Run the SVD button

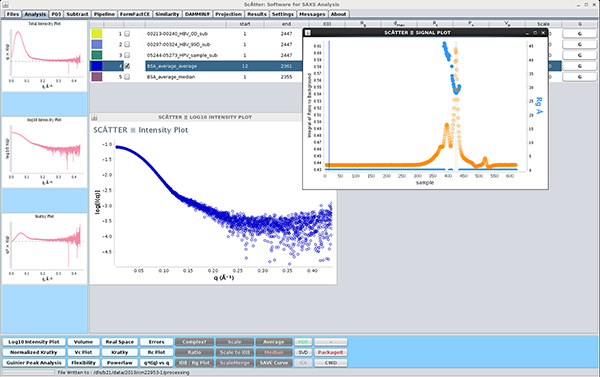pos(303,353)
